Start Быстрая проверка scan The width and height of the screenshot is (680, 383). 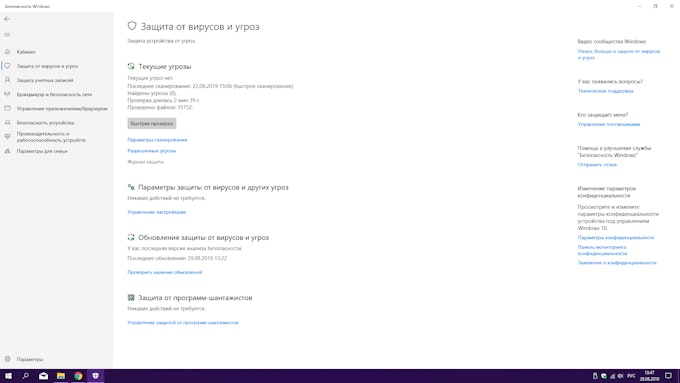click(152, 124)
